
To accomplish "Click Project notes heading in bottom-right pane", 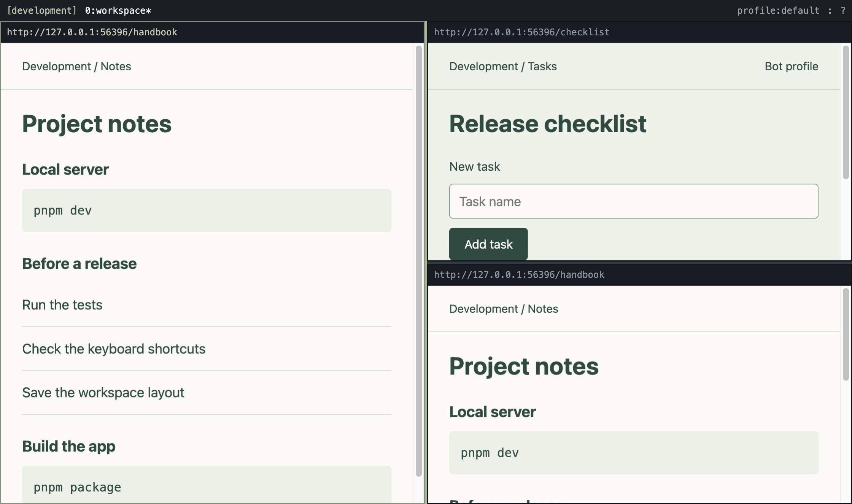I will pos(524,366).
